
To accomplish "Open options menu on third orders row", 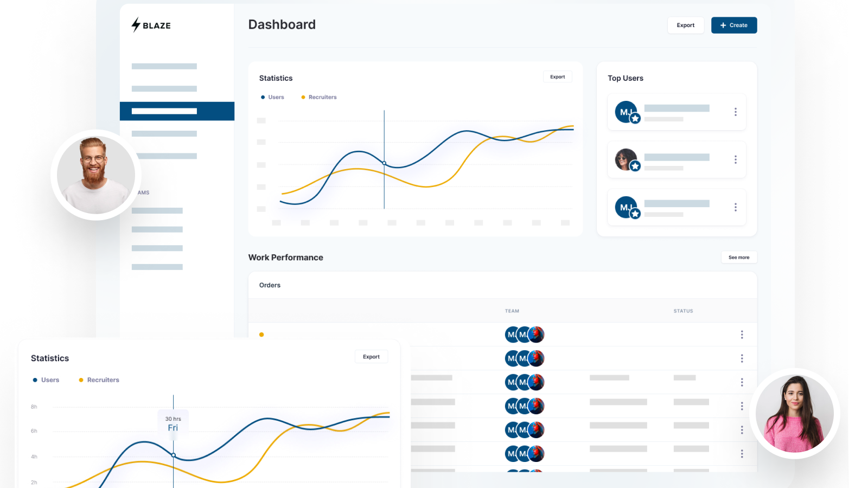I will (742, 382).
